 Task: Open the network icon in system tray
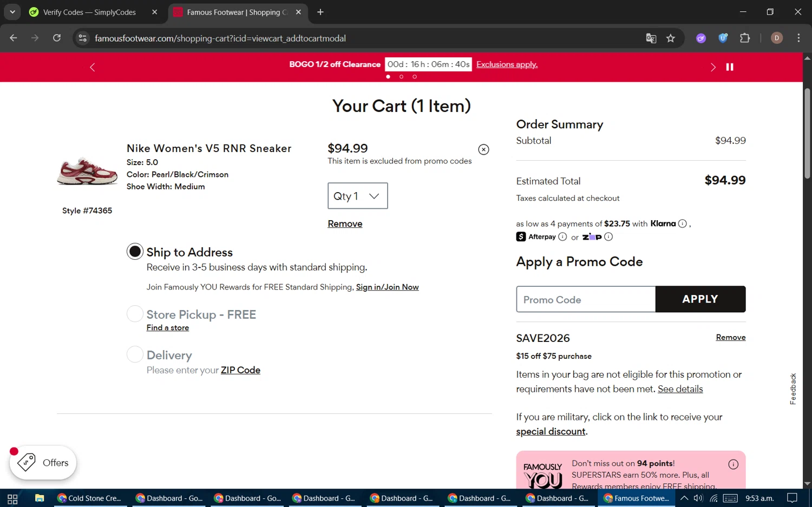click(714, 498)
